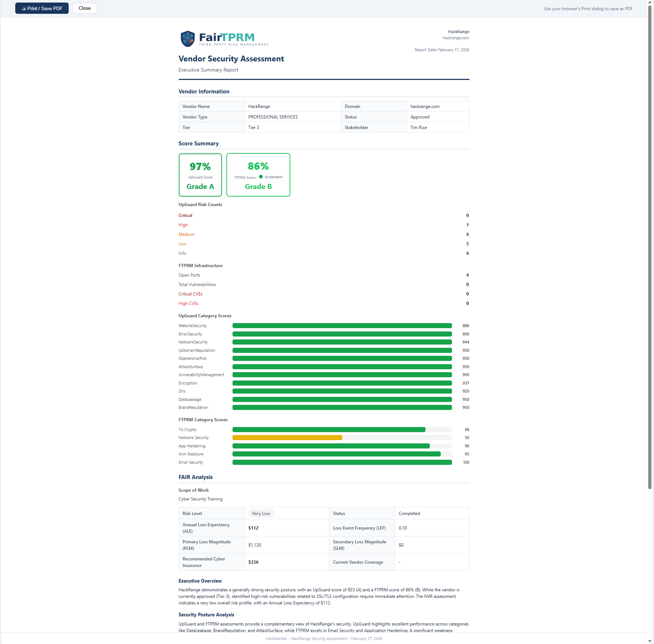The height and width of the screenshot is (644, 654).
Task: Click the hackrange.com Domain table cell
Action: [425, 106]
